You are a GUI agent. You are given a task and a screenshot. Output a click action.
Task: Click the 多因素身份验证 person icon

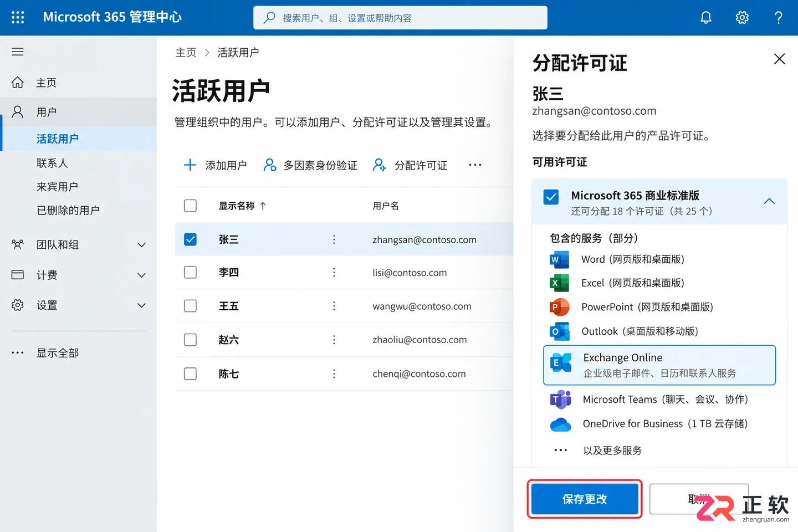(x=270, y=165)
